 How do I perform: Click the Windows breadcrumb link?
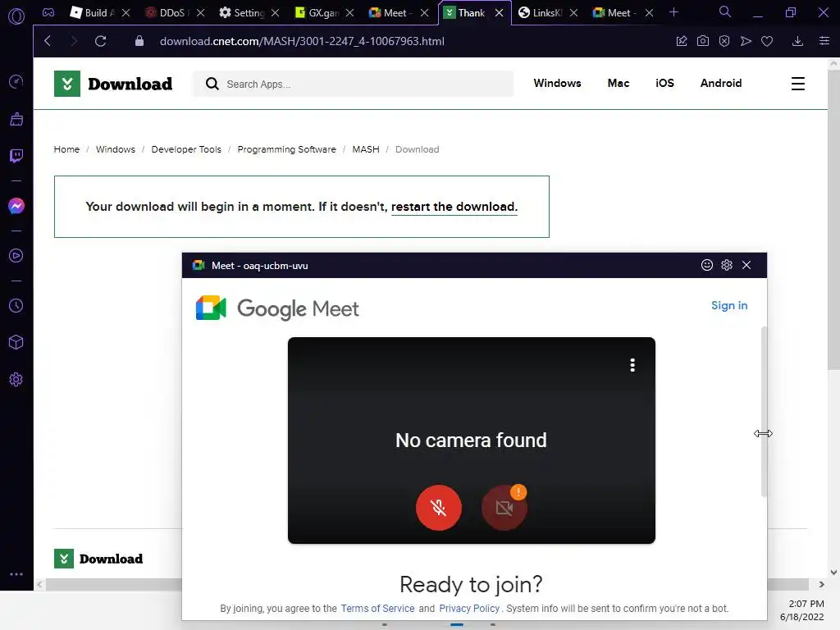coord(116,149)
